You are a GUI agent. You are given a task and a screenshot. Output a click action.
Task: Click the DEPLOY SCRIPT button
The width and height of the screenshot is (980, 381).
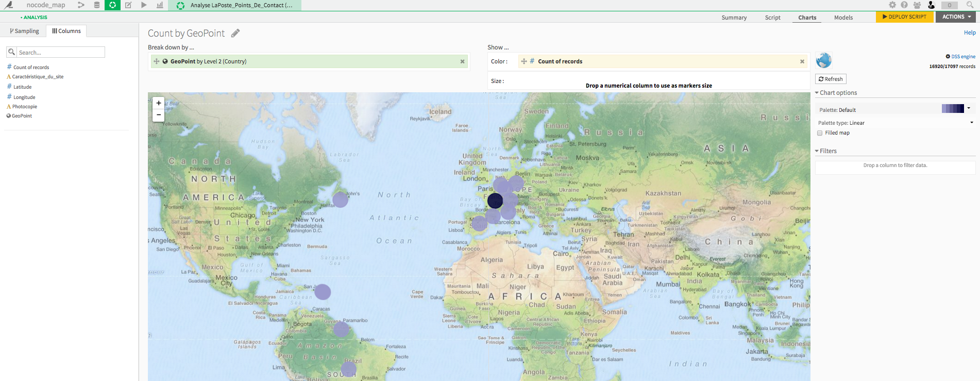click(904, 16)
